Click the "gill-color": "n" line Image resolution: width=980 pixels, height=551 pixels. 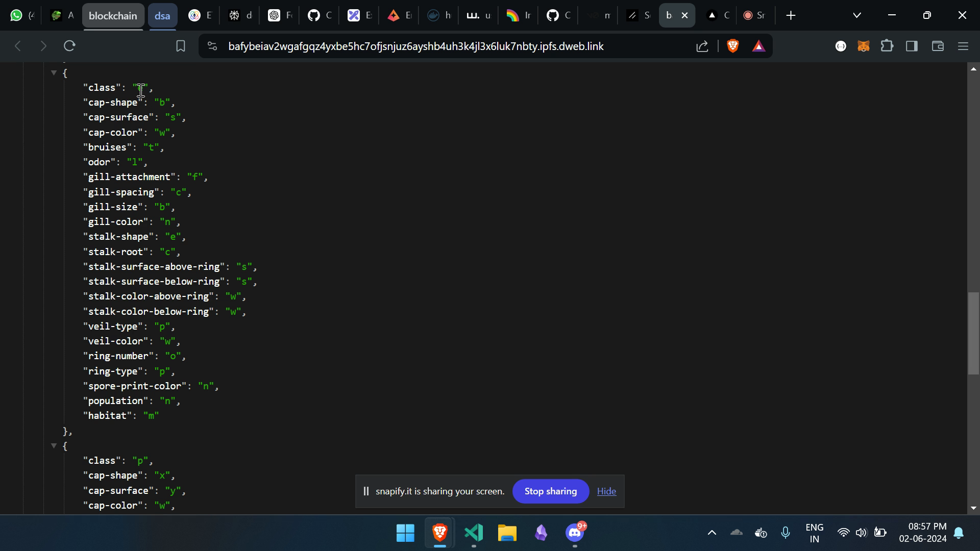click(132, 222)
